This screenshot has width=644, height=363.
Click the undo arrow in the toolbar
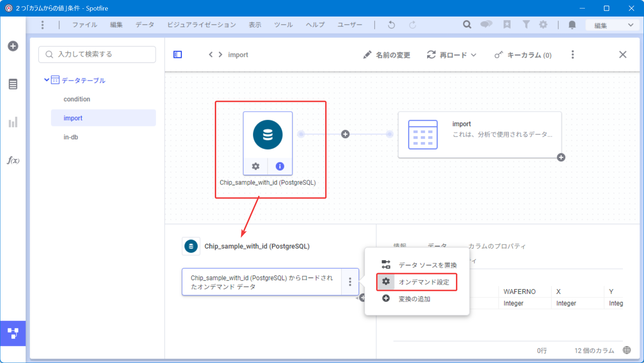(x=391, y=25)
